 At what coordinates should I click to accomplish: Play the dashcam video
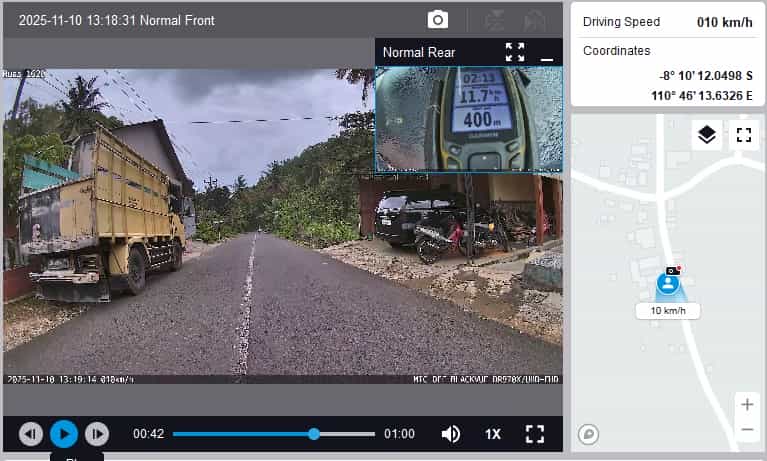coord(64,434)
